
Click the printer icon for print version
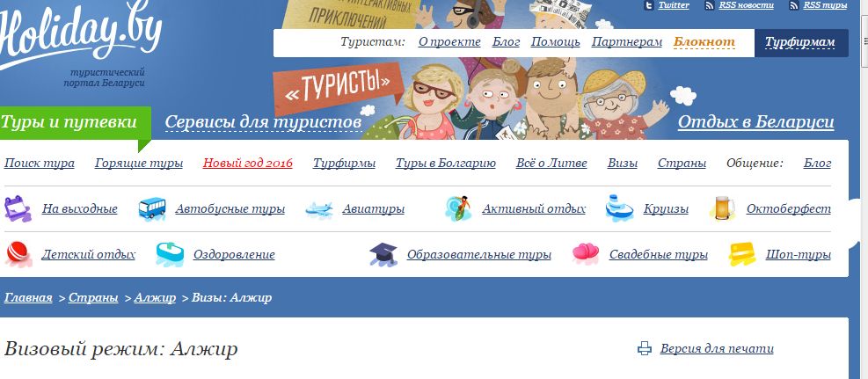pos(645,348)
